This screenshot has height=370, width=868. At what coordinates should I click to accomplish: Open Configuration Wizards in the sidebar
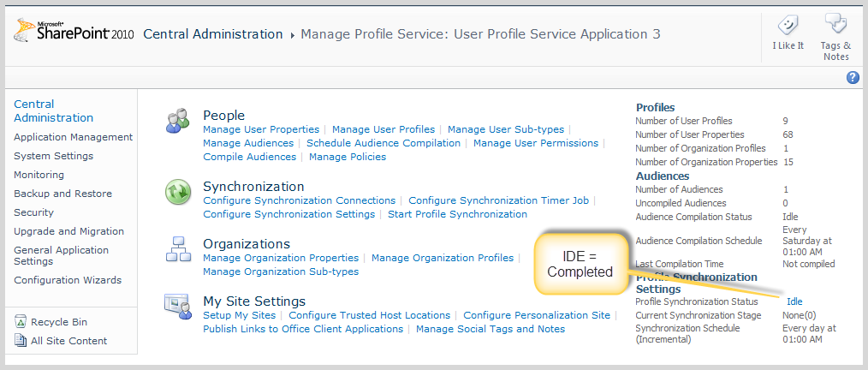click(x=68, y=280)
